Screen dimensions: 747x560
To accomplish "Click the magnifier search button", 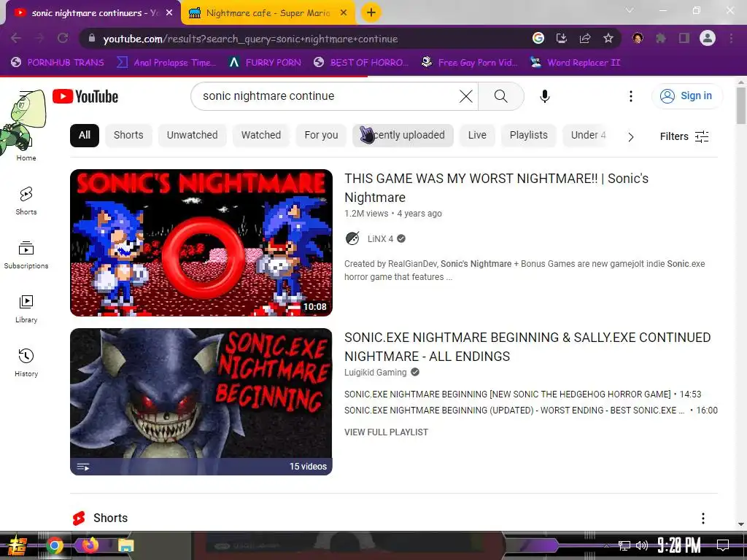I will (500, 96).
